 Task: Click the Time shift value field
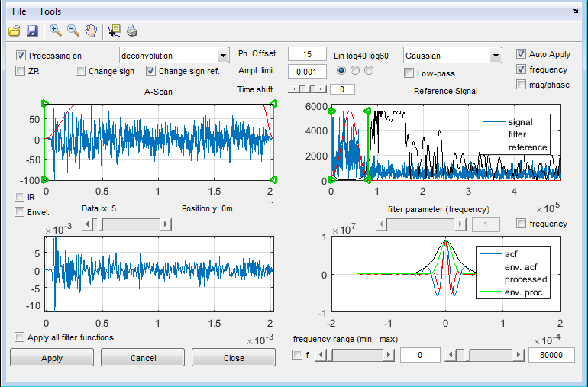(342, 89)
